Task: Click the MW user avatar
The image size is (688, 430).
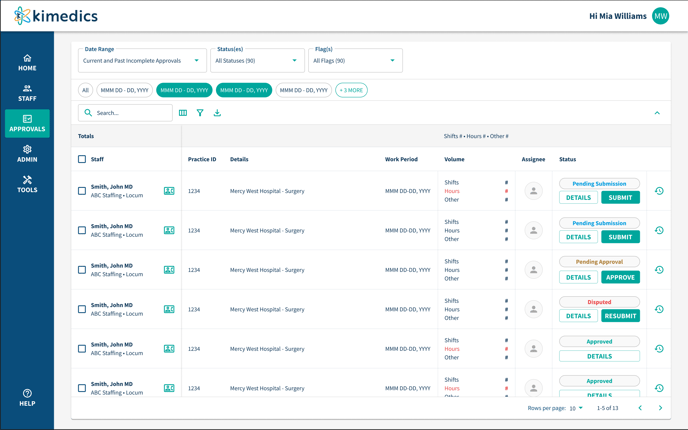Action: pyautogui.click(x=660, y=16)
